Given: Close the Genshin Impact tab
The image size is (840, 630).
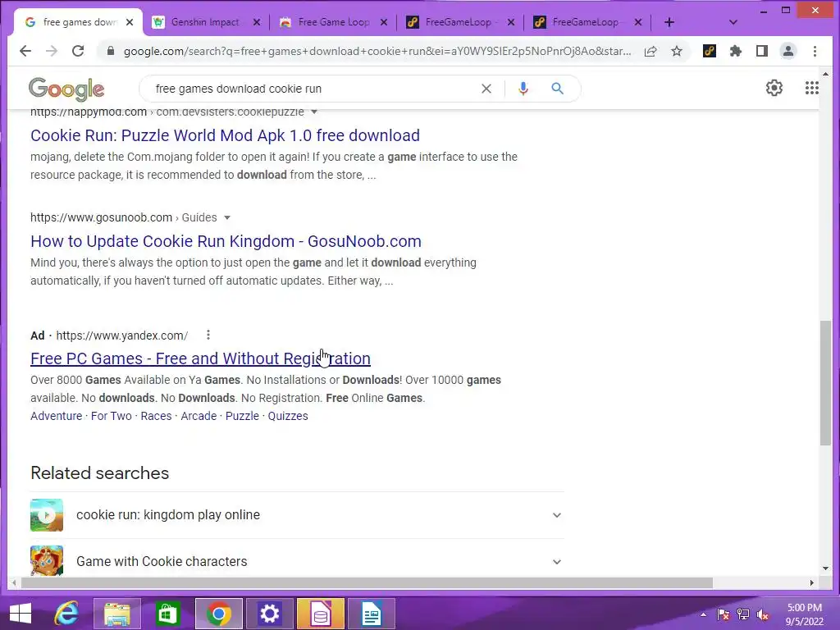Looking at the screenshot, I should pyautogui.click(x=257, y=22).
